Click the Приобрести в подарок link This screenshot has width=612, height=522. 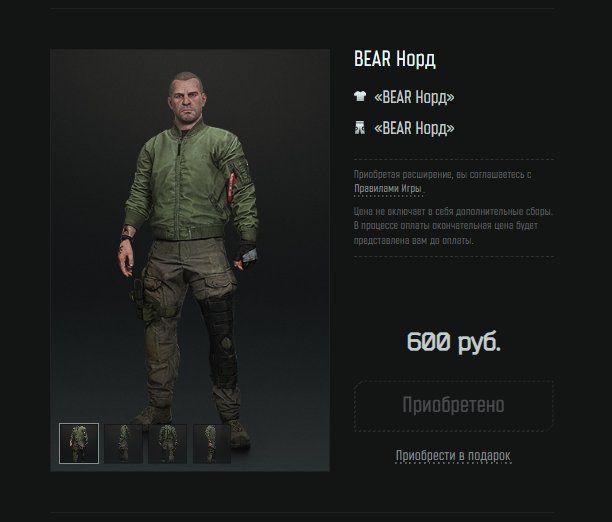click(x=453, y=456)
